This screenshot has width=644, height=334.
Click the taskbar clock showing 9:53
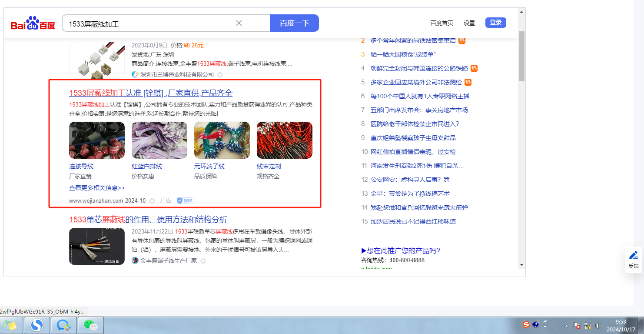[621, 325]
